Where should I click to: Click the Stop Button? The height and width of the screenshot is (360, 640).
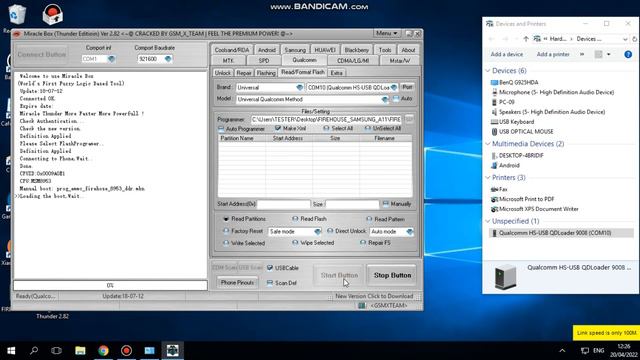pyautogui.click(x=392, y=276)
